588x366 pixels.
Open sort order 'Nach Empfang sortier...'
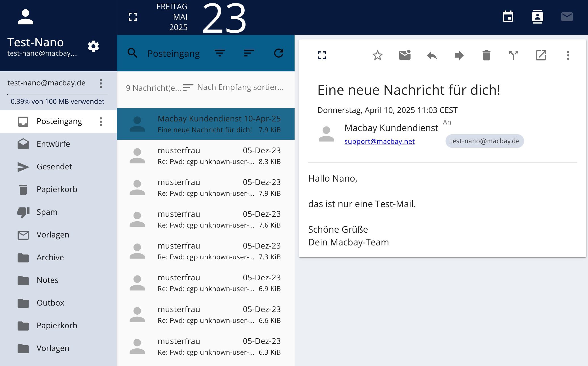coord(233,87)
